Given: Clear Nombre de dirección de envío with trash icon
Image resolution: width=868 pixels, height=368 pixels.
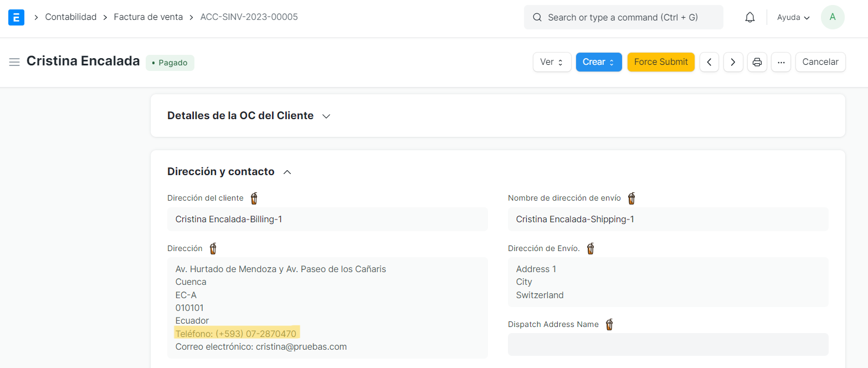Looking at the screenshot, I should click(x=631, y=198).
